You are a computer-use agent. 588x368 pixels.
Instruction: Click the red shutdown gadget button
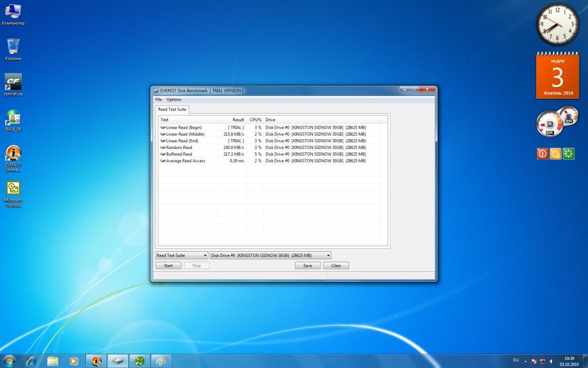[542, 154]
